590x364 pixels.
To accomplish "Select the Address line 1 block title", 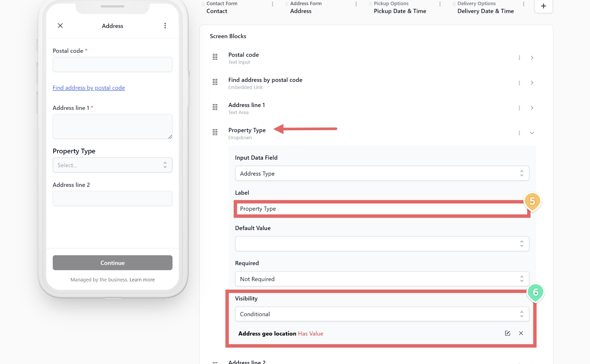I will (x=247, y=105).
